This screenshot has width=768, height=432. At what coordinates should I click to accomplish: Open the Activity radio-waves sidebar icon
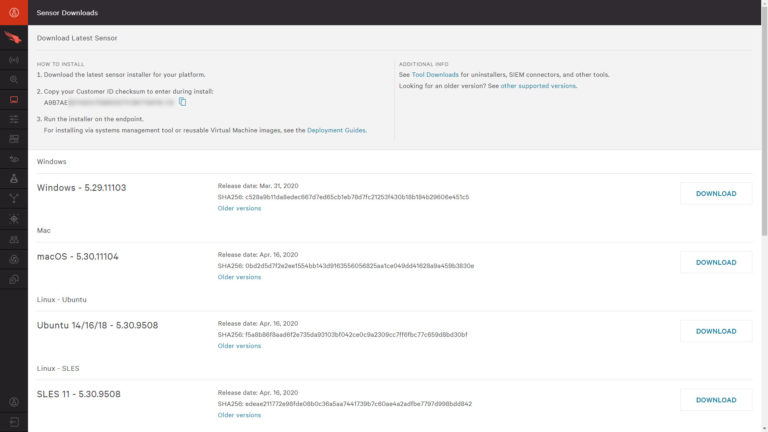pos(14,59)
